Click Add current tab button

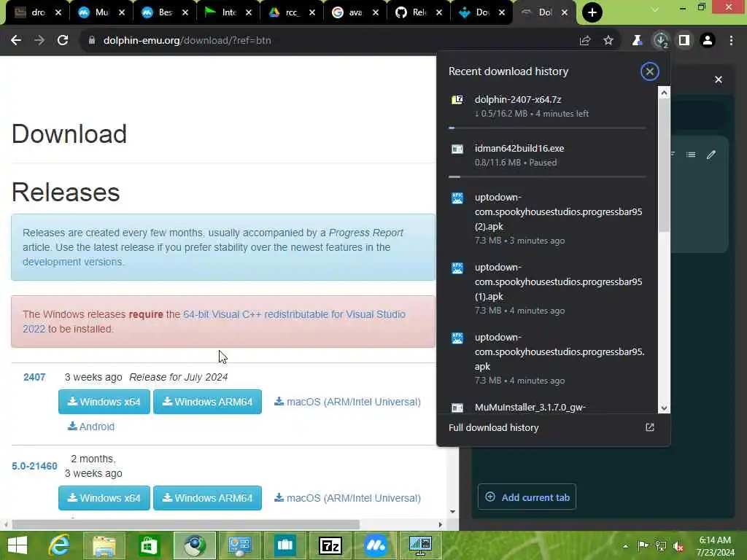(527, 497)
